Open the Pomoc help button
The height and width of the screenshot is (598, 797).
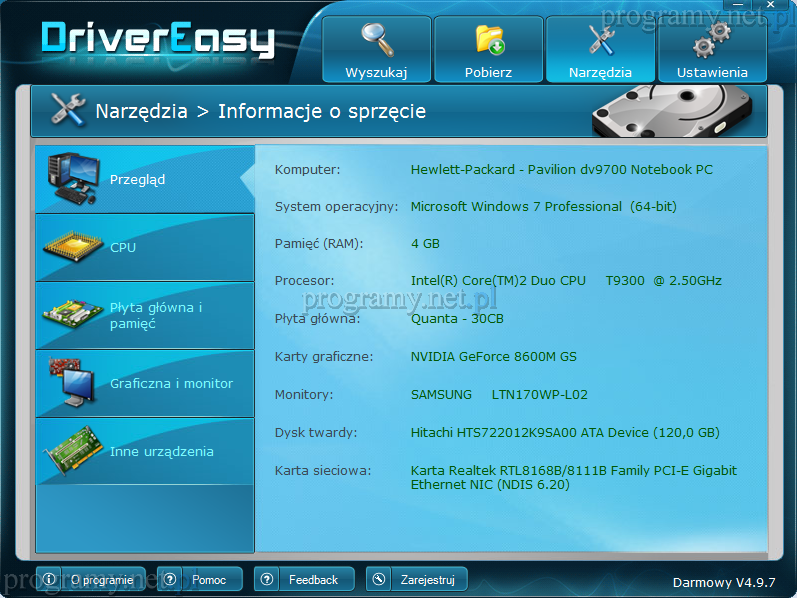[199, 579]
